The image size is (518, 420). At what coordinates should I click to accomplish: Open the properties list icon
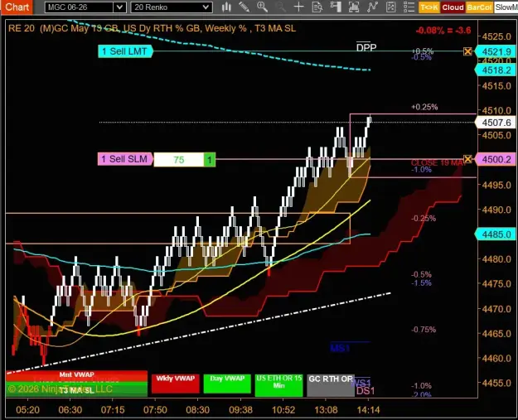point(409,7)
